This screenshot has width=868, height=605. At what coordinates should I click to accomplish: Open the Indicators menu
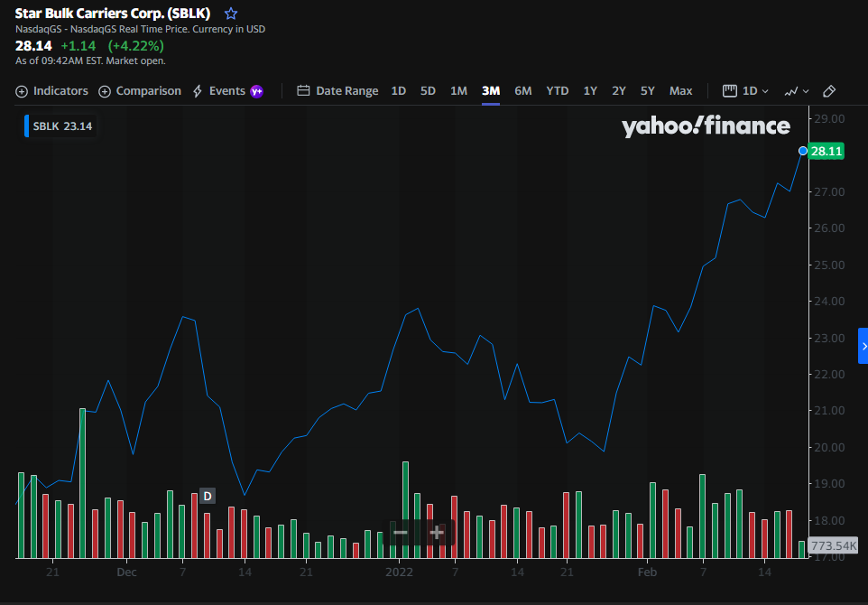(x=52, y=91)
